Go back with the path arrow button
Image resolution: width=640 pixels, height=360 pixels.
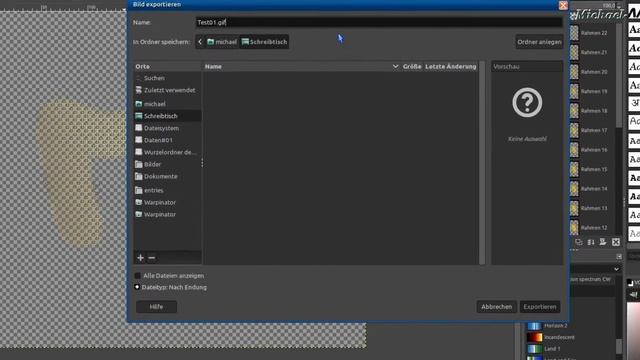click(x=200, y=42)
